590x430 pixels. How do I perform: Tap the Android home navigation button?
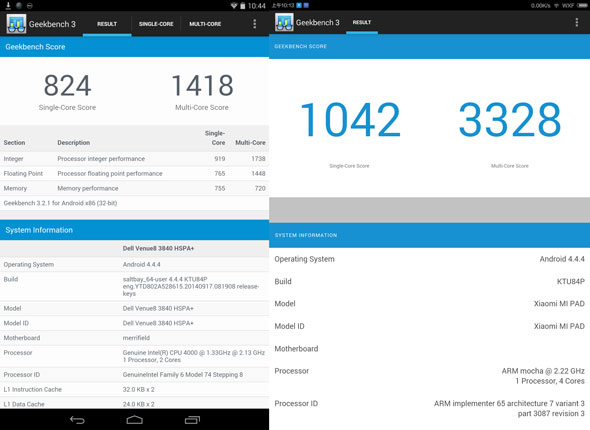(x=134, y=420)
